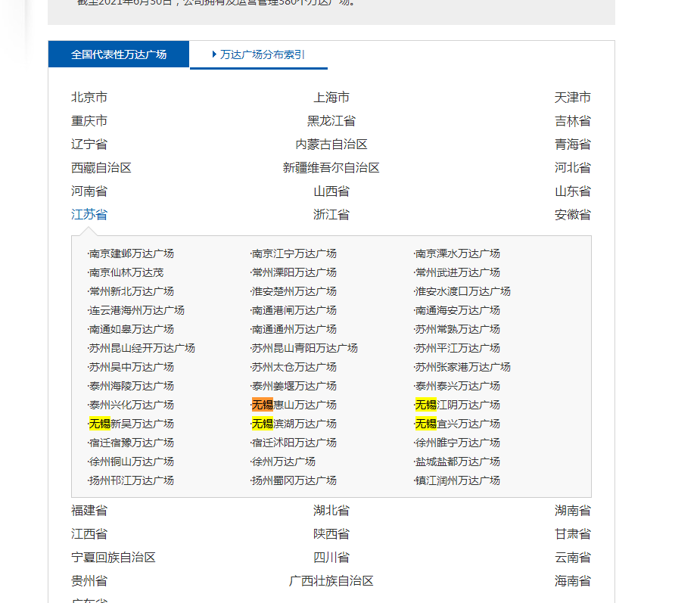Open 苏州昆山青阳万达广场
The image size is (700, 603).
point(304,348)
